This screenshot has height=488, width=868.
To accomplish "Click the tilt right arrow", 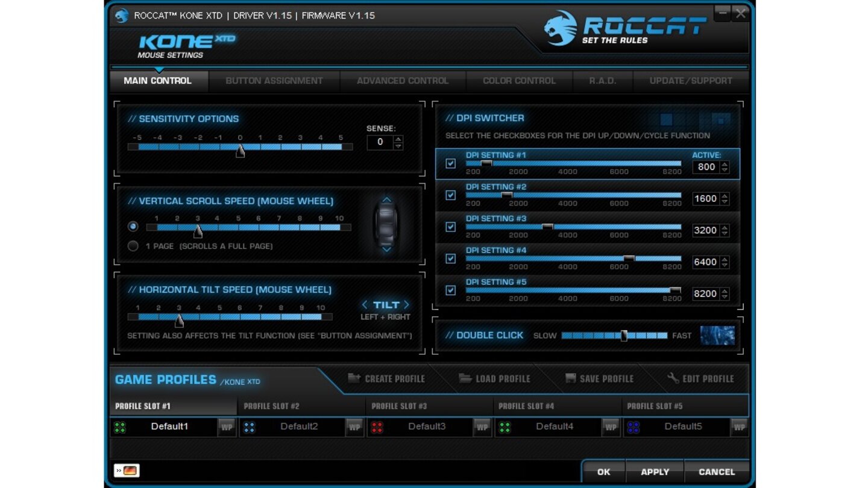I will click(x=407, y=305).
